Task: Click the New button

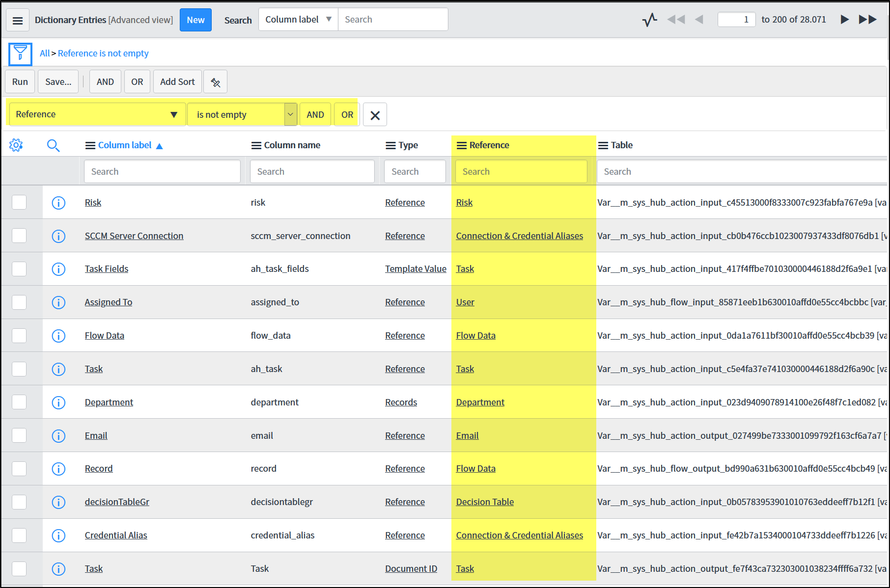Action: [x=195, y=20]
